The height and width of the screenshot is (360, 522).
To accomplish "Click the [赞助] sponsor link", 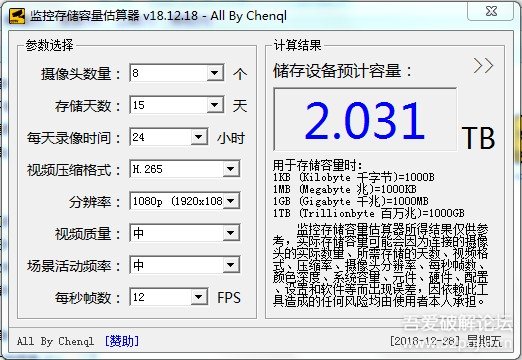I will point(122,341).
